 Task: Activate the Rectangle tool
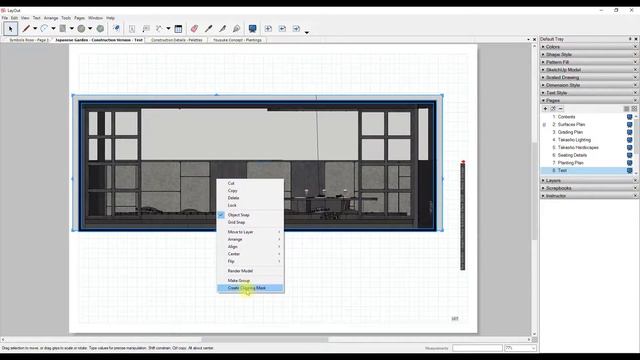[62, 29]
